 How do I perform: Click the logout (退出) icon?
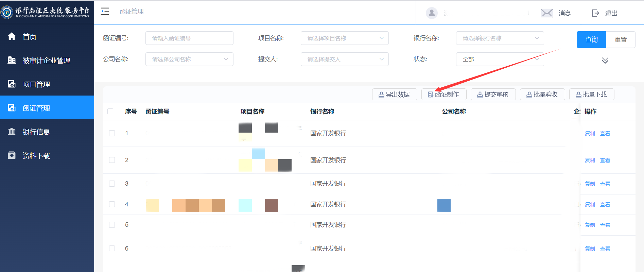(595, 13)
